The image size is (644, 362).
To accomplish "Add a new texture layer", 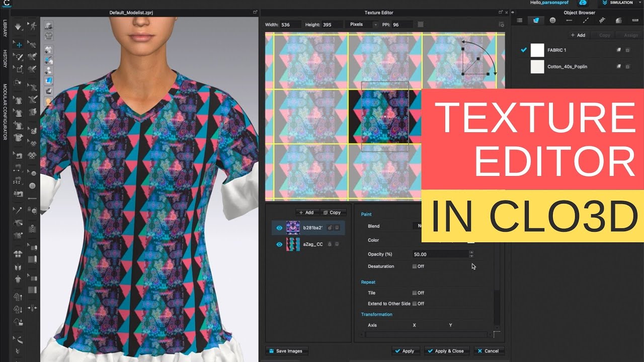I will tap(306, 212).
